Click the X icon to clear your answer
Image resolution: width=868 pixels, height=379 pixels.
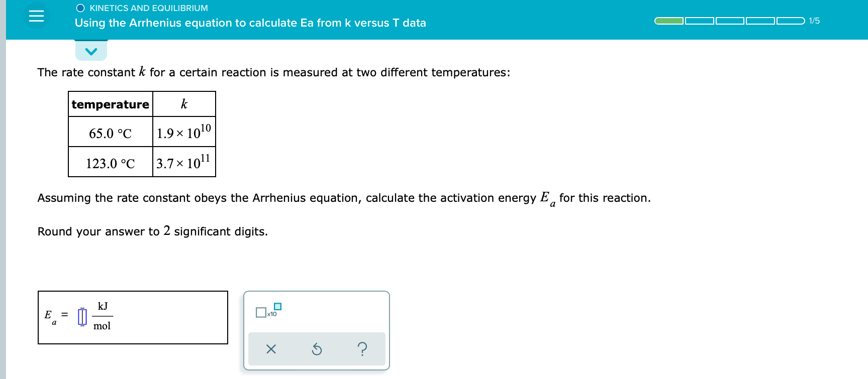(271, 349)
